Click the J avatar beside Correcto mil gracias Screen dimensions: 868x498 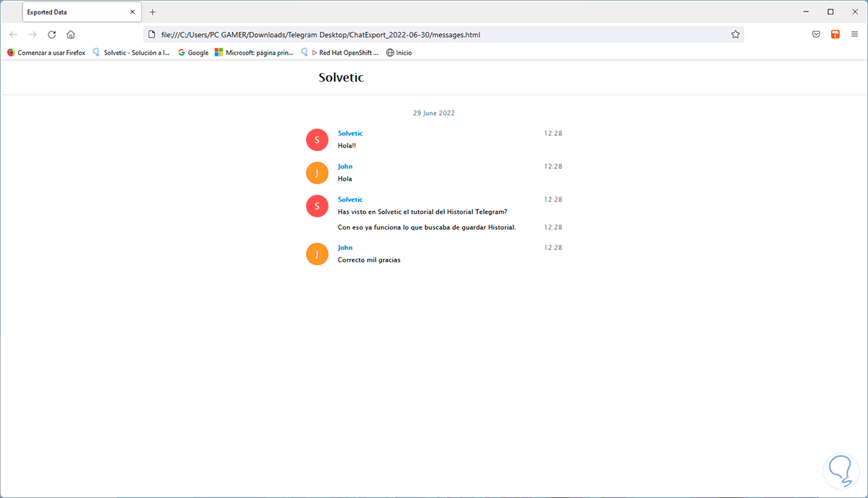coord(317,254)
